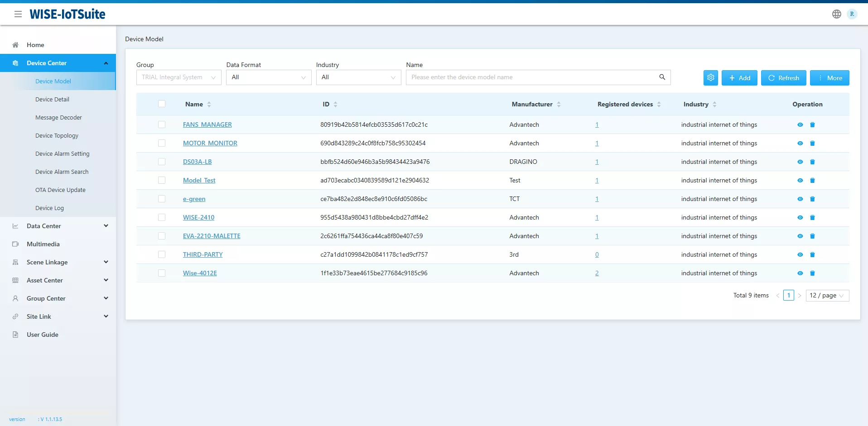This screenshot has width=868, height=426.
Task: Delete THIRD-PARTY with trash icon
Action: [x=812, y=255]
